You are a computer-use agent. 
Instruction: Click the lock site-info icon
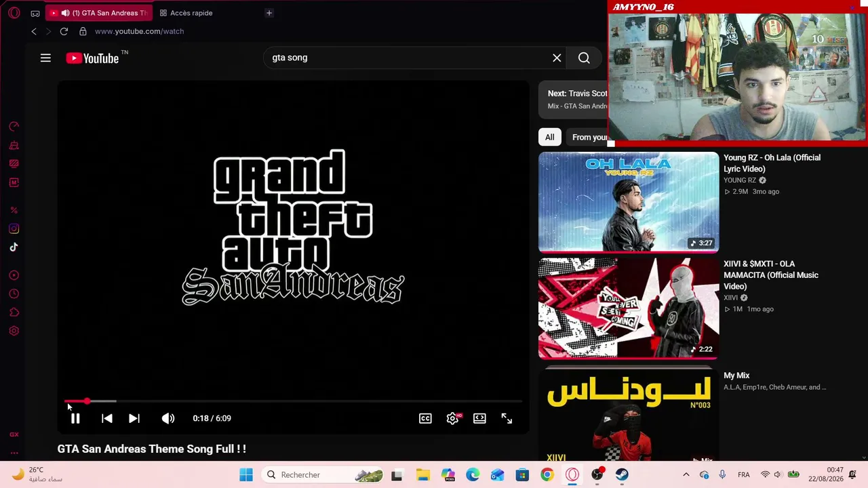click(x=83, y=31)
